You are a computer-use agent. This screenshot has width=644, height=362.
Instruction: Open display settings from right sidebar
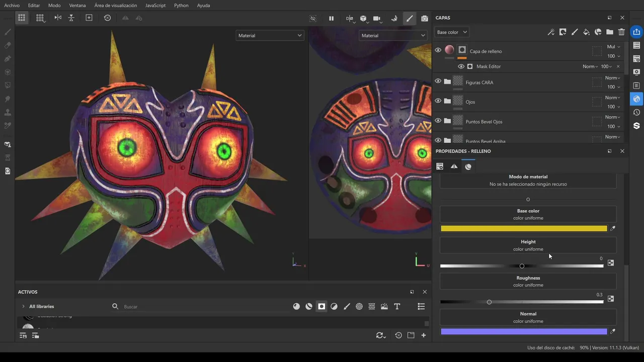[x=636, y=72]
